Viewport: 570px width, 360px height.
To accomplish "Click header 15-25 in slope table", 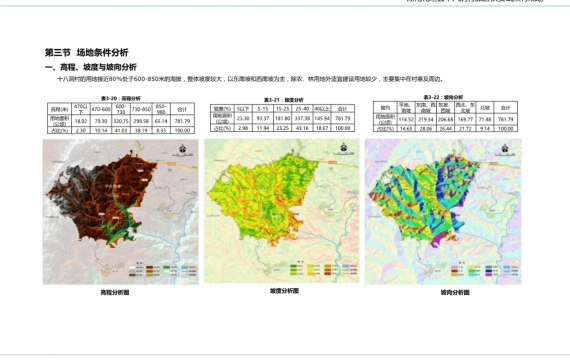I will coord(282,109).
